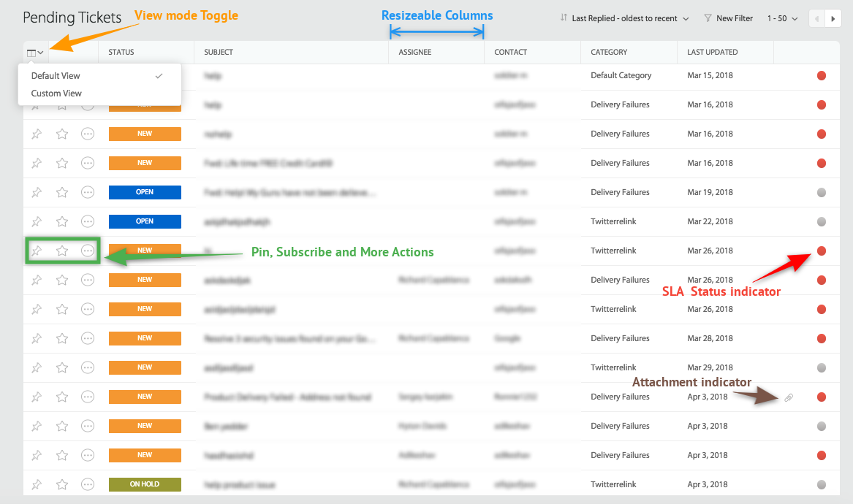Open more actions for the highlighted ticket row
853x504 pixels.
pyautogui.click(x=88, y=251)
